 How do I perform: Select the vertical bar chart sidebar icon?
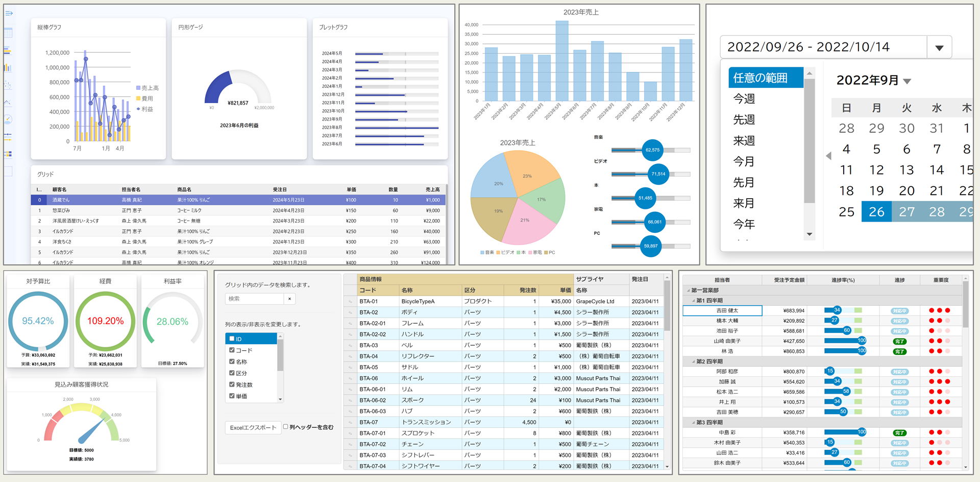(8, 67)
